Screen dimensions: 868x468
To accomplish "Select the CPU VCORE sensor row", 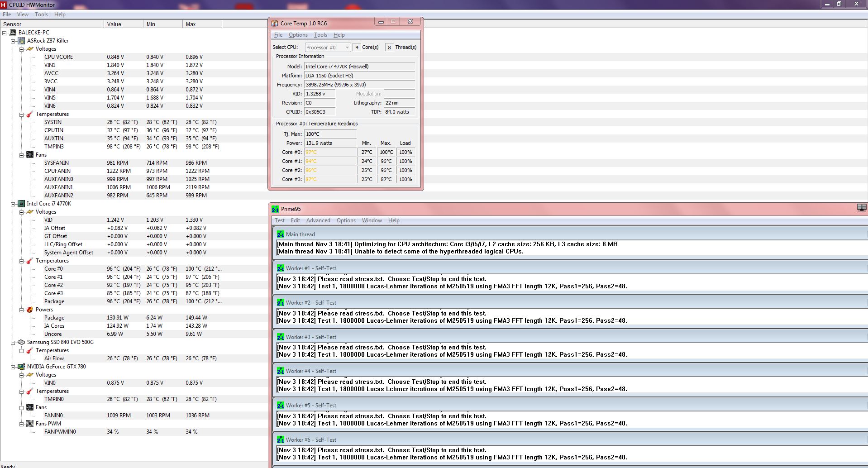I will 134,57.
